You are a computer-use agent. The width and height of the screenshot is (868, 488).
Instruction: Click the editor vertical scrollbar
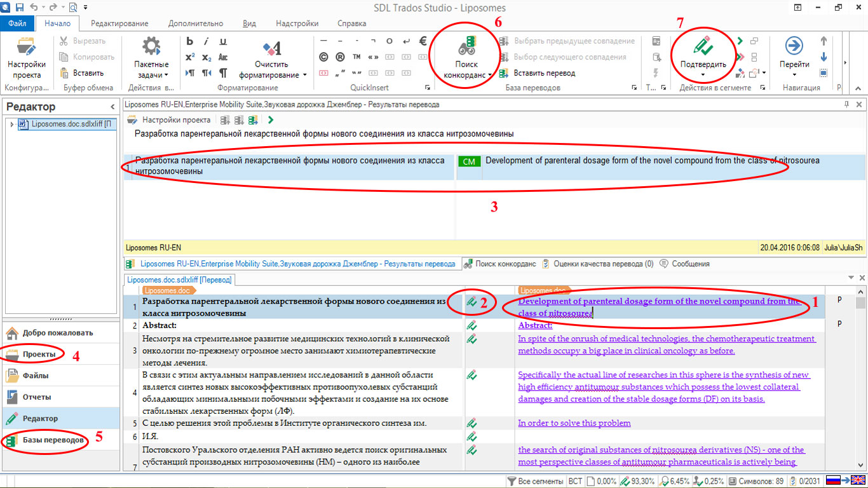point(861,381)
